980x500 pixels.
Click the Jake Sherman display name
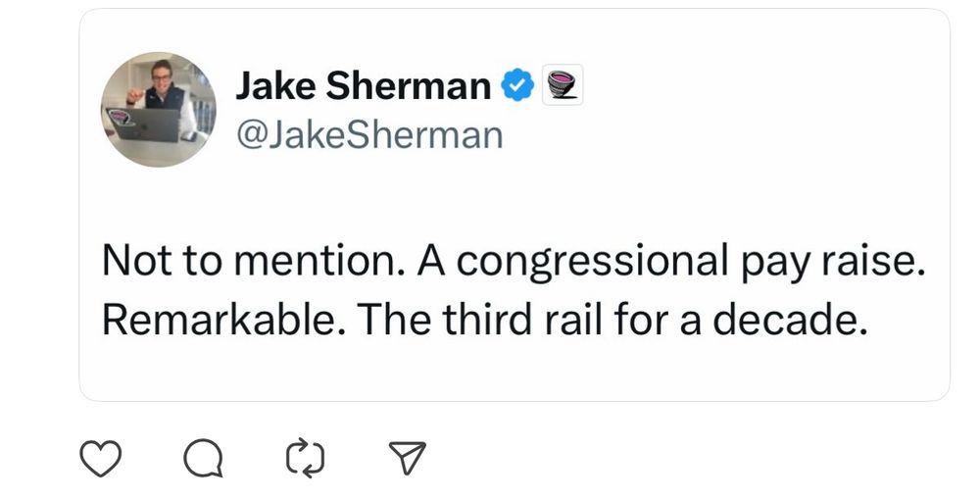coord(364,85)
